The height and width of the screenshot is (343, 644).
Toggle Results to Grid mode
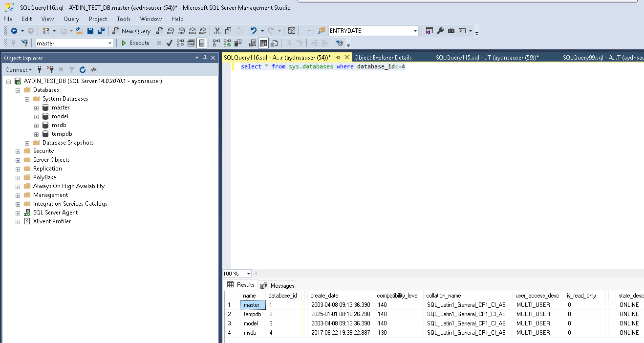(263, 43)
